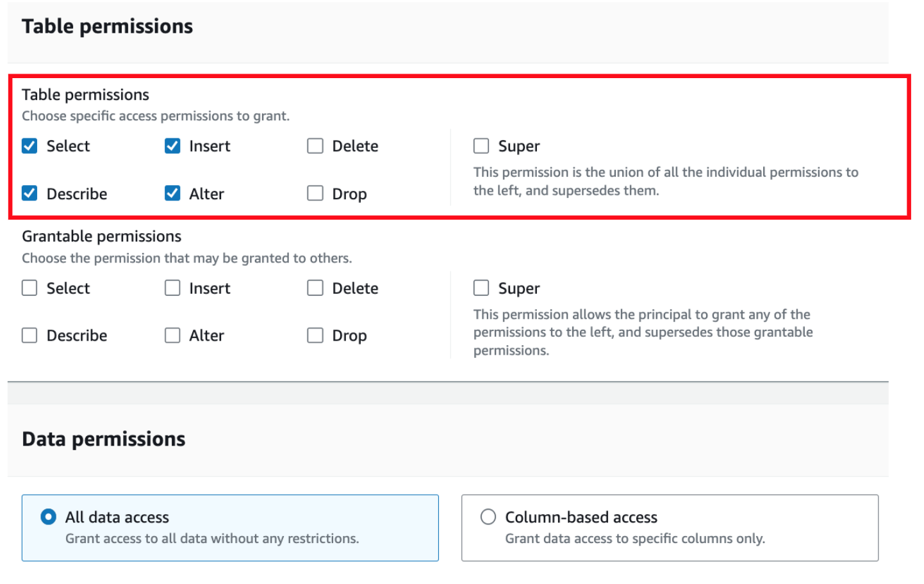Check Delete under Grantable permissions
The height and width of the screenshot is (584, 924).
click(x=315, y=288)
